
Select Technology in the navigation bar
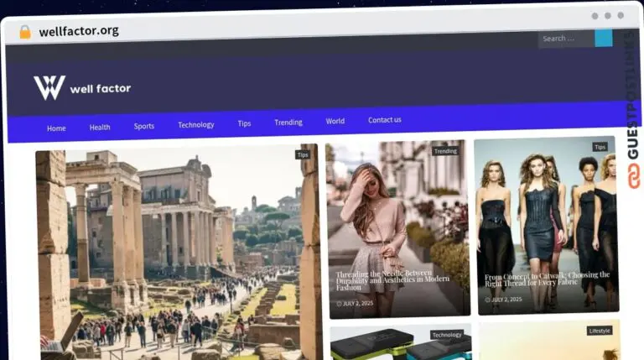[195, 125]
